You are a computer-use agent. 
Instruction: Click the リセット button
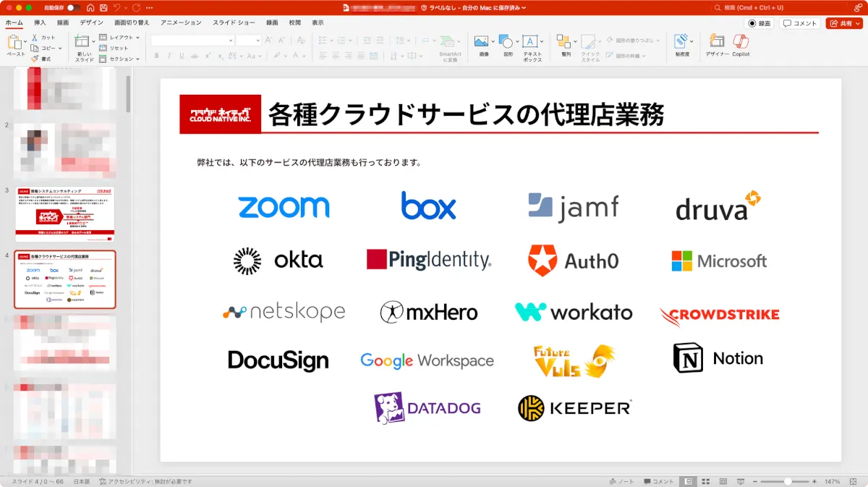[x=114, y=48]
